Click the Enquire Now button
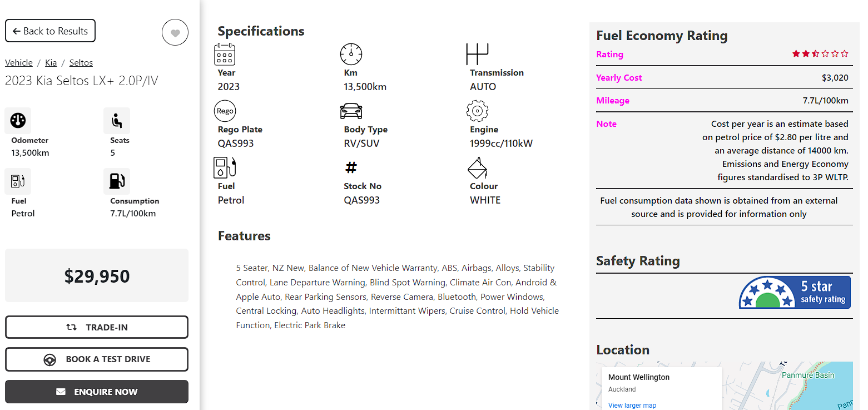This screenshot has width=868, height=410. point(97,392)
